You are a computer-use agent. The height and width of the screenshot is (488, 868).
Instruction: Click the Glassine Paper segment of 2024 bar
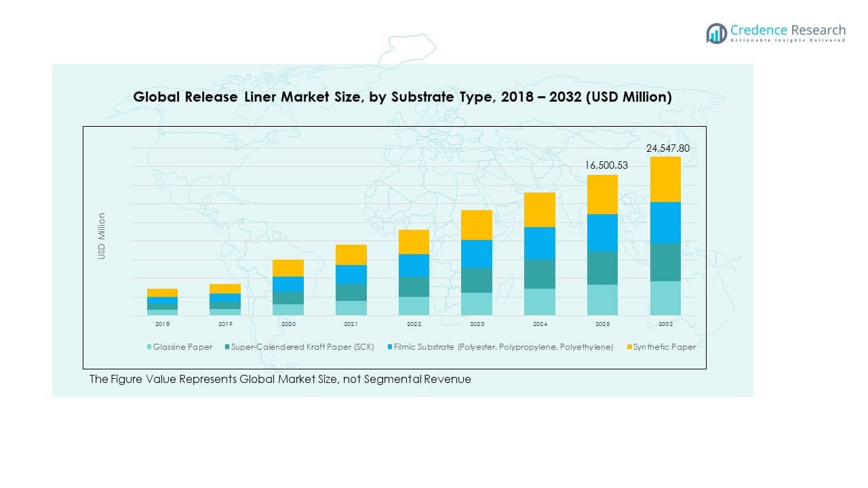click(540, 302)
